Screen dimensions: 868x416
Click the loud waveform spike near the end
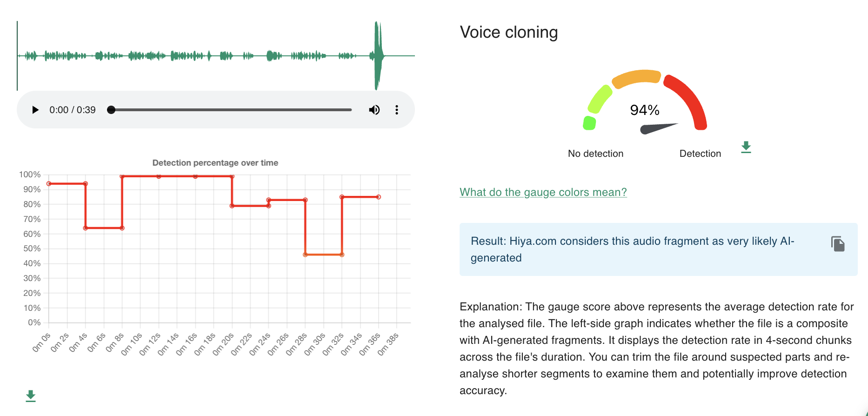point(378,55)
